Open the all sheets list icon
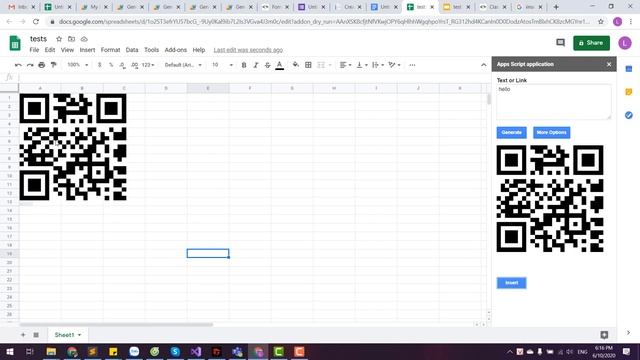This screenshot has width=640, height=360. (x=36, y=335)
